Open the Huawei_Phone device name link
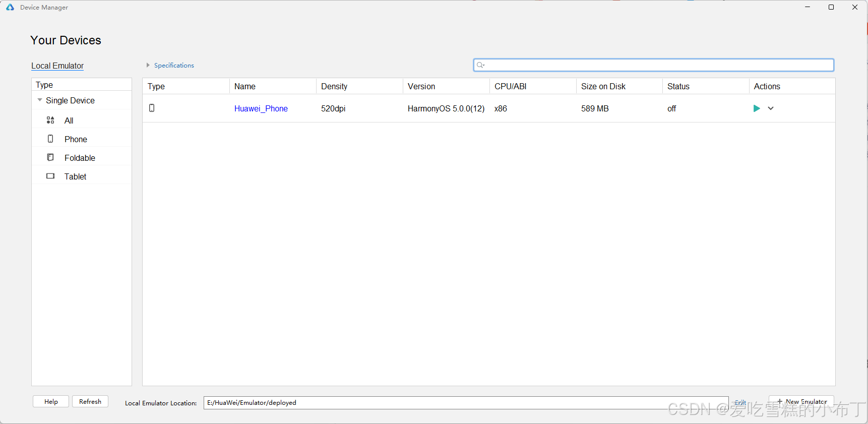Screen dimensions: 868x424 coord(261,108)
